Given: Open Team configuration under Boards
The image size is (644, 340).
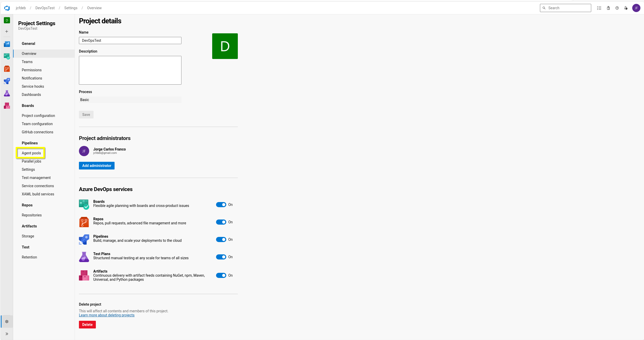Looking at the screenshot, I should (x=44, y=124).
